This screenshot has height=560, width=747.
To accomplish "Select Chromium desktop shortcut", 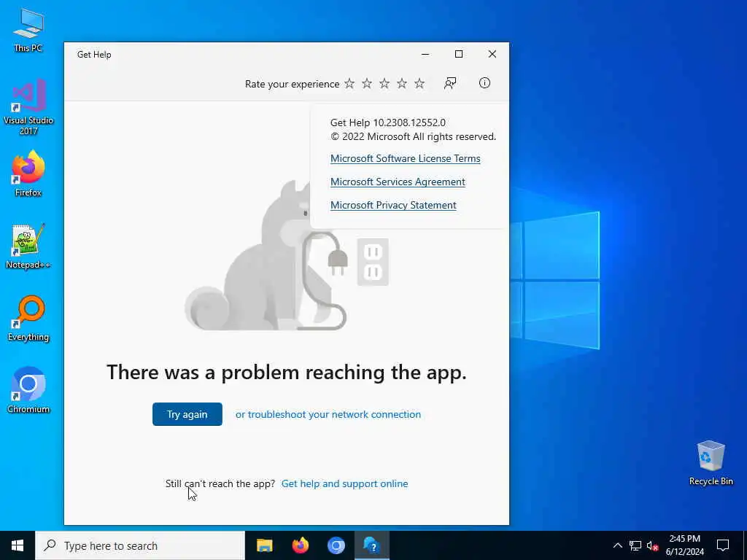I will pyautogui.click(x=28, y=391).
